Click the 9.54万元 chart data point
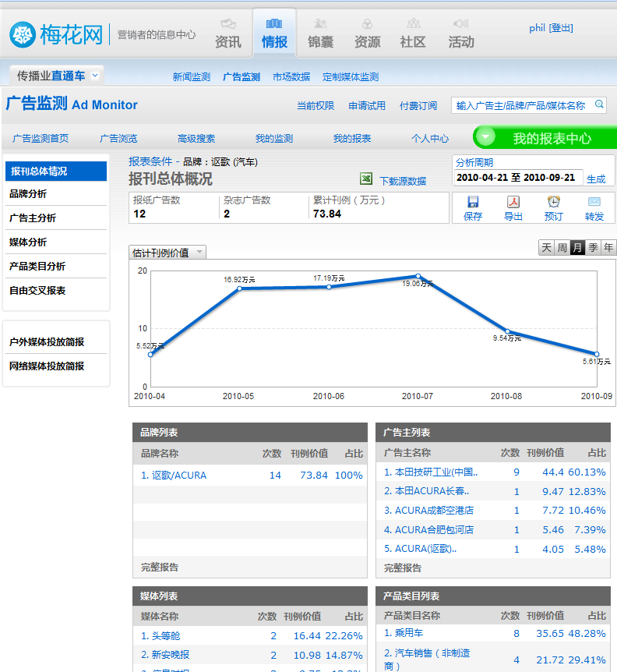This screenshot has width=617, height=672. click(507, 331)
